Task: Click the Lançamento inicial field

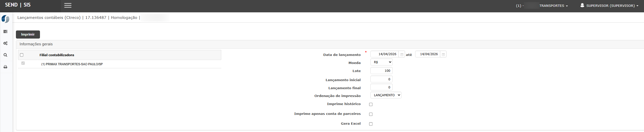Action: click(381, 79)
